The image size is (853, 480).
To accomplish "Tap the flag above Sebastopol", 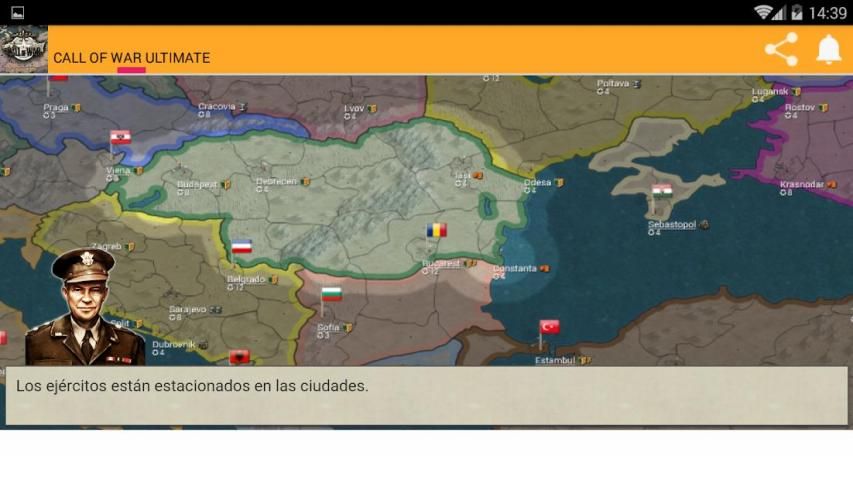I will pos(661,190).
